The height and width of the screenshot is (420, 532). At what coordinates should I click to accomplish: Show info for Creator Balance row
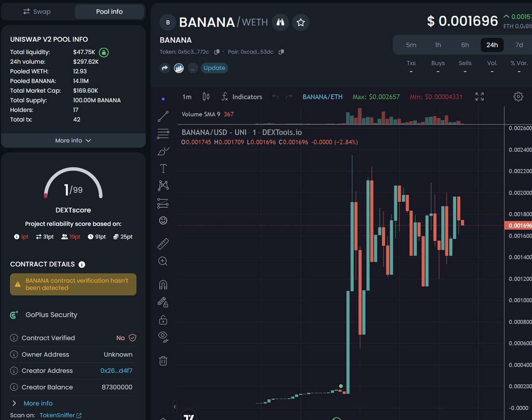tap(14, 387)
